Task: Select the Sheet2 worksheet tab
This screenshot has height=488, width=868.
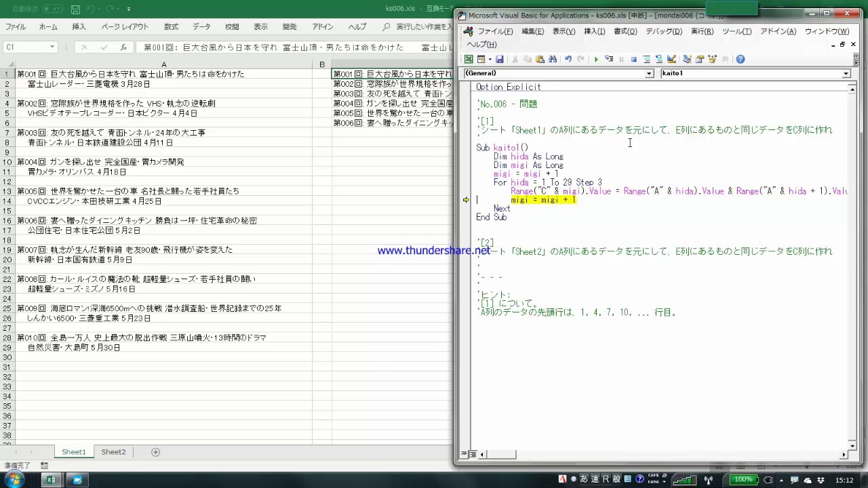Action: pyautogui.click(x=113, y=452)
